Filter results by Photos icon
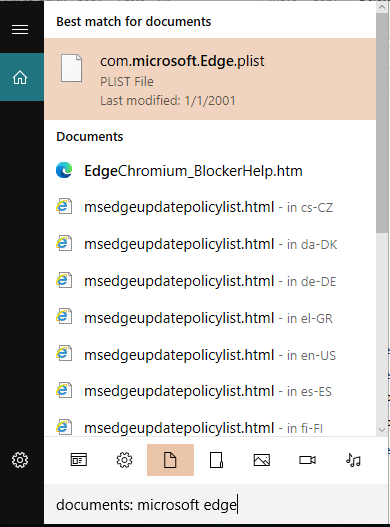 pos(262,460)
